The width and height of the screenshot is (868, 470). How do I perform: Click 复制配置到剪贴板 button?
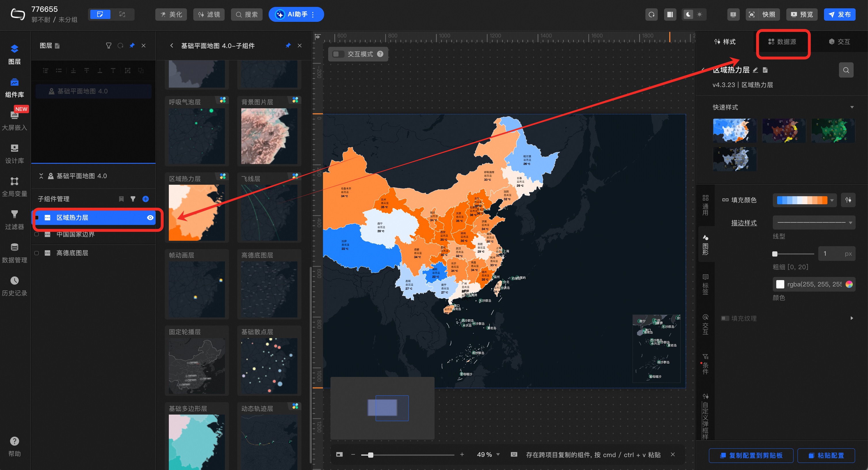[751, 455]
